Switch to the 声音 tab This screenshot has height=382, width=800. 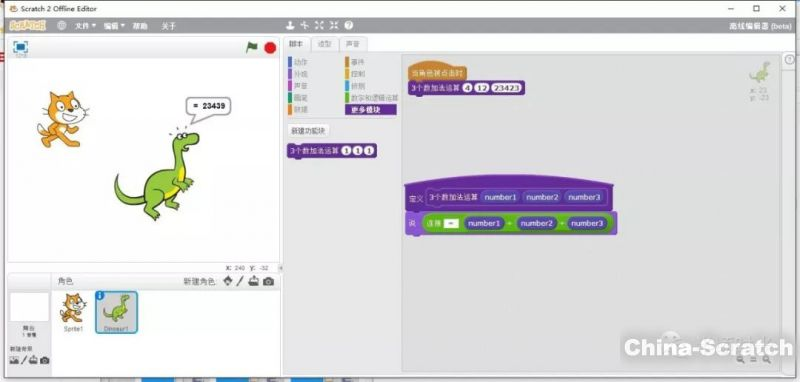pos(353,44)
